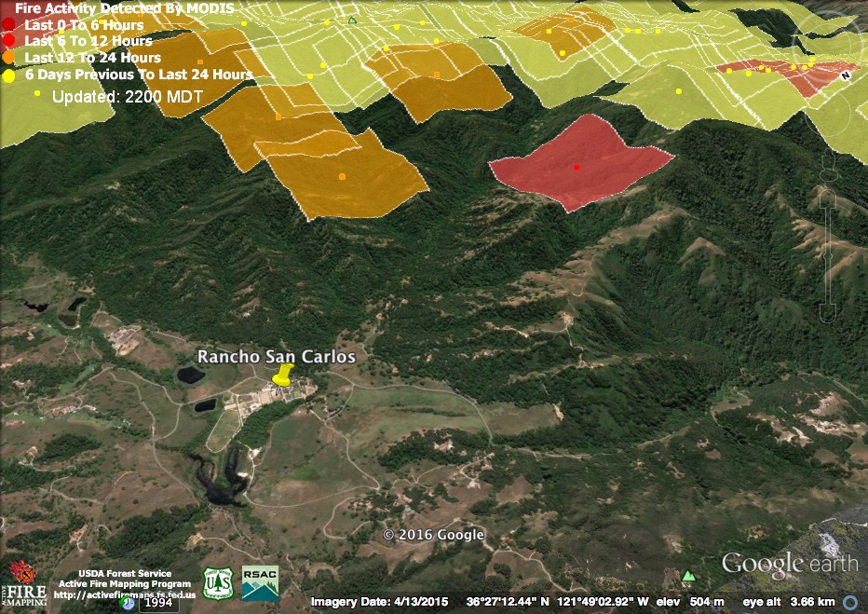The width and height of the screenshot is (868, 614).
Task: Click the yellow Rancho San Carlos pushpin
Action: 283,375
